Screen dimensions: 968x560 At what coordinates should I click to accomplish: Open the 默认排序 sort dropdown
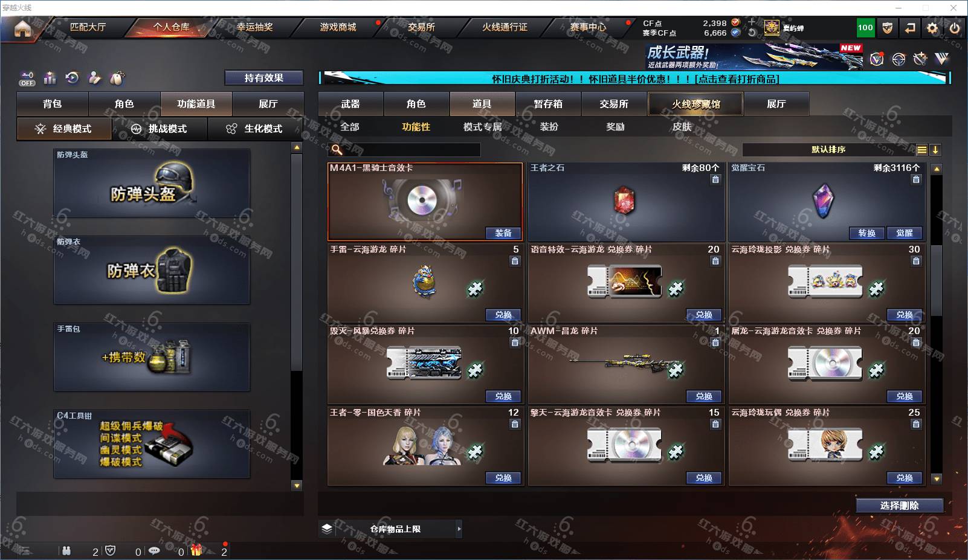coord(828,150)
